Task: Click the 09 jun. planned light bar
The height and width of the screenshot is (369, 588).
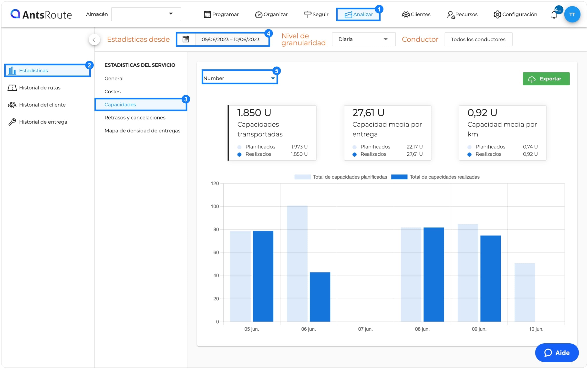Action: point(468,273)
